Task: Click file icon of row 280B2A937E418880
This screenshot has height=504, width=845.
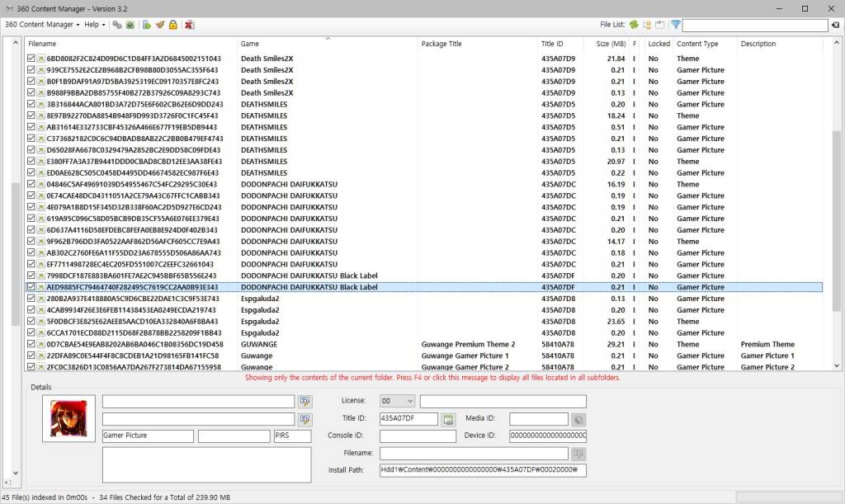Action: pos(41,299)
